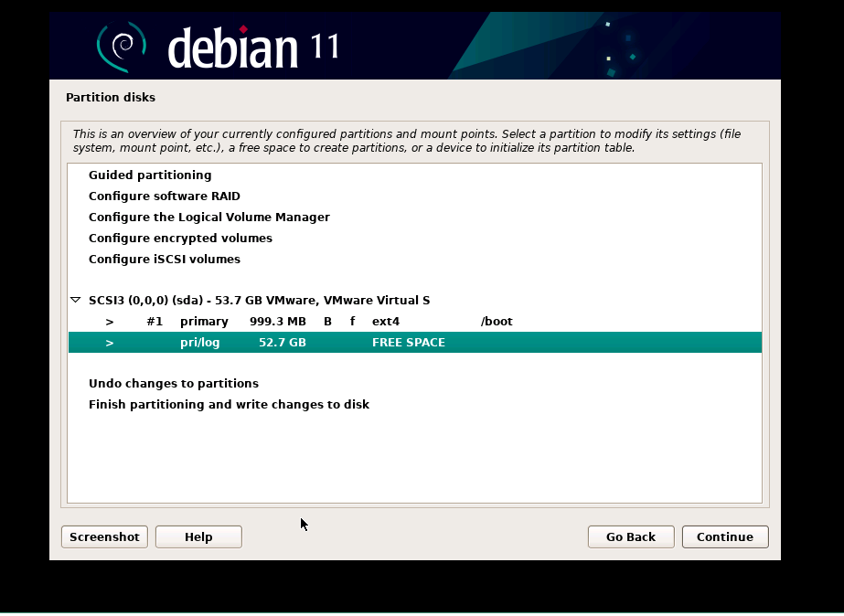Select the #1 primary /boot partition row
This screenshot has width=844, height=616.
[415, 321]
